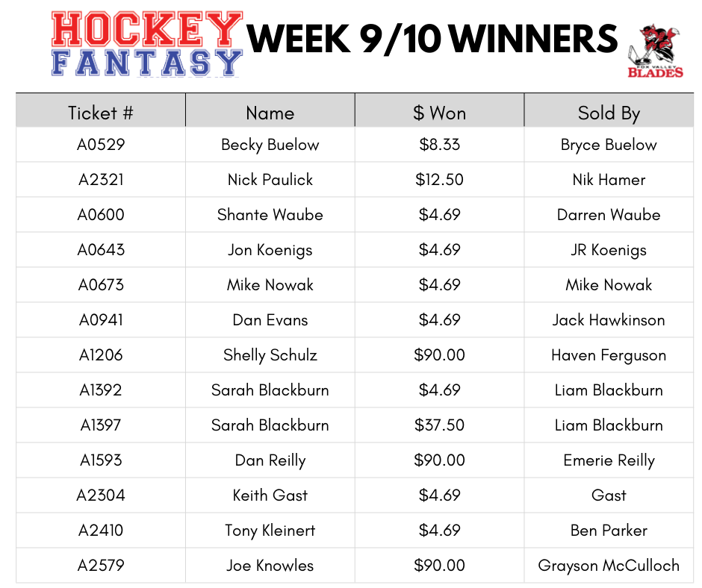Click the name Becky Buelow

(270, 145)
